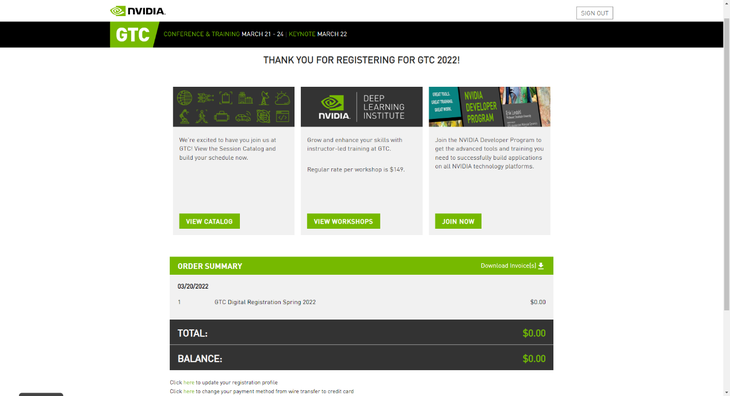Sign out using the SIGN OUT button
The height and width of the screenshot is (396, 730).
coord(595,13)
